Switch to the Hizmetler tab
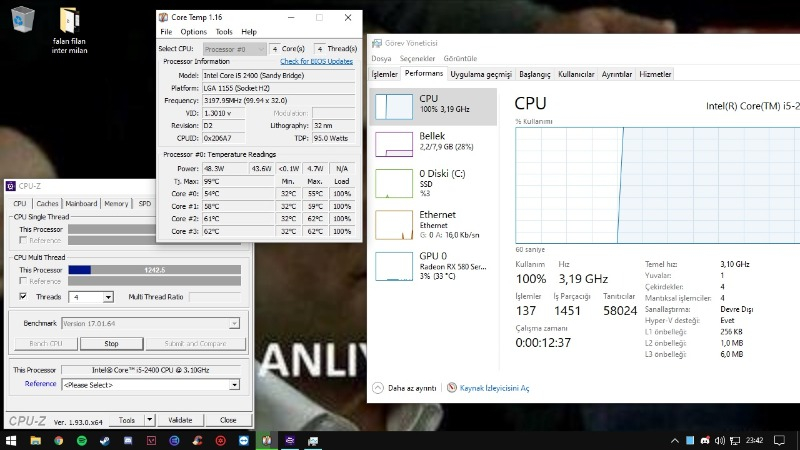Image resolution: width=800 pixels, height=450 pixels. click(x=655, y=74)
